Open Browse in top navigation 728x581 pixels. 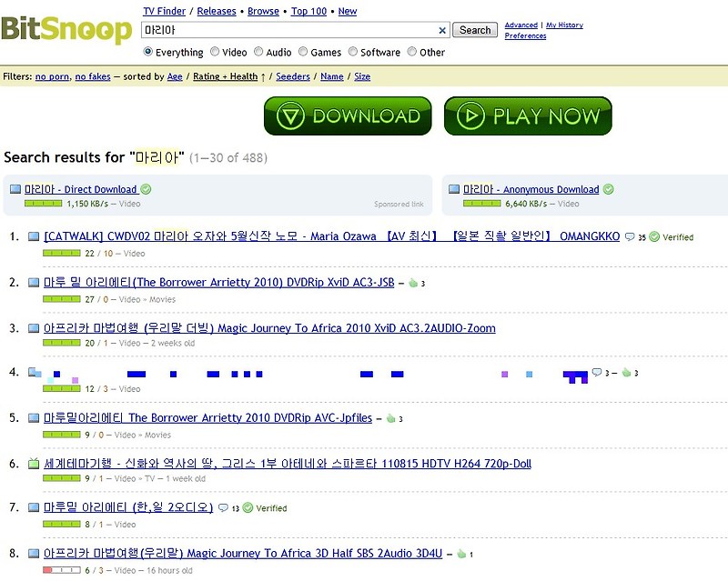click(x=263, y=11)
